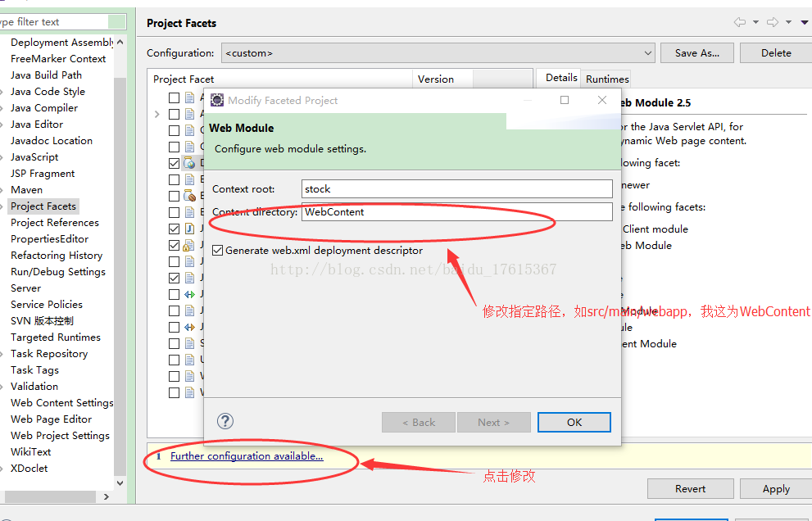
Task: Click the Eclipse icon in Modify Faceted Project title
Action: pyautogui.click(x=217, y=100)
